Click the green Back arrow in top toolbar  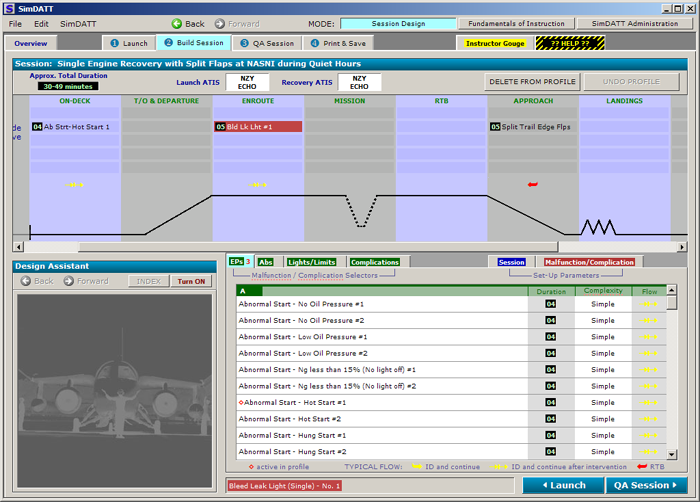click(187, 23)
